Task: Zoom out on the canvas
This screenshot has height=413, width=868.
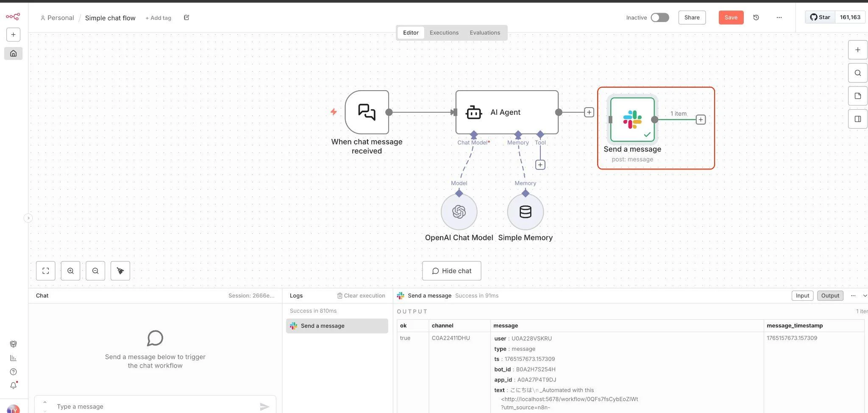Action: pyautogui.click(x=95, y=271)
